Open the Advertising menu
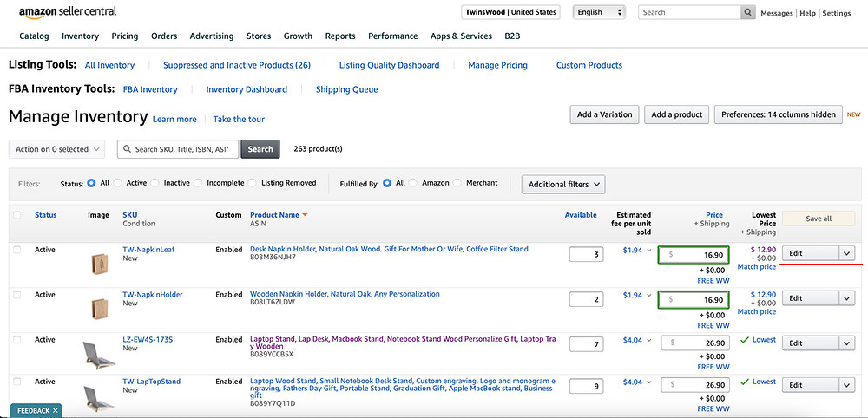The height and width of the screenshot is (418, 868). click(x=212, y=36)
